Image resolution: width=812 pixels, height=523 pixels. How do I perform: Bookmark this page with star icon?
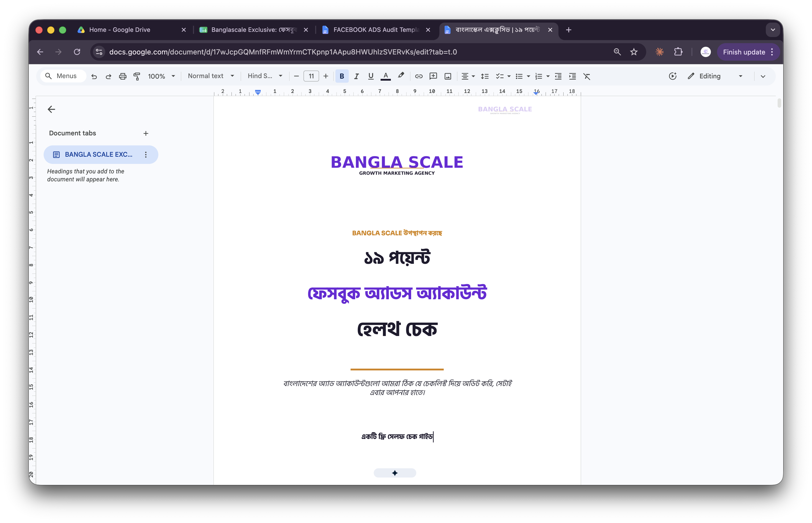pyautogui.click(x=634, y=52)
